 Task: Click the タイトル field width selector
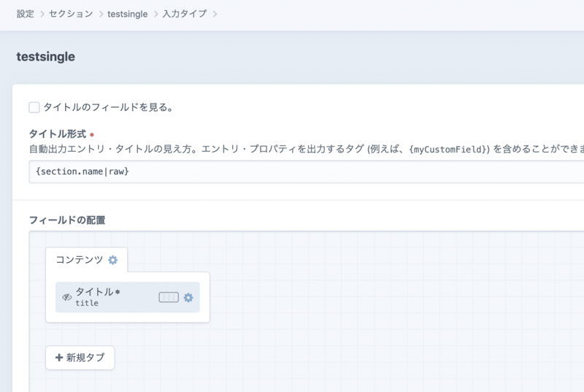[169, 297]
